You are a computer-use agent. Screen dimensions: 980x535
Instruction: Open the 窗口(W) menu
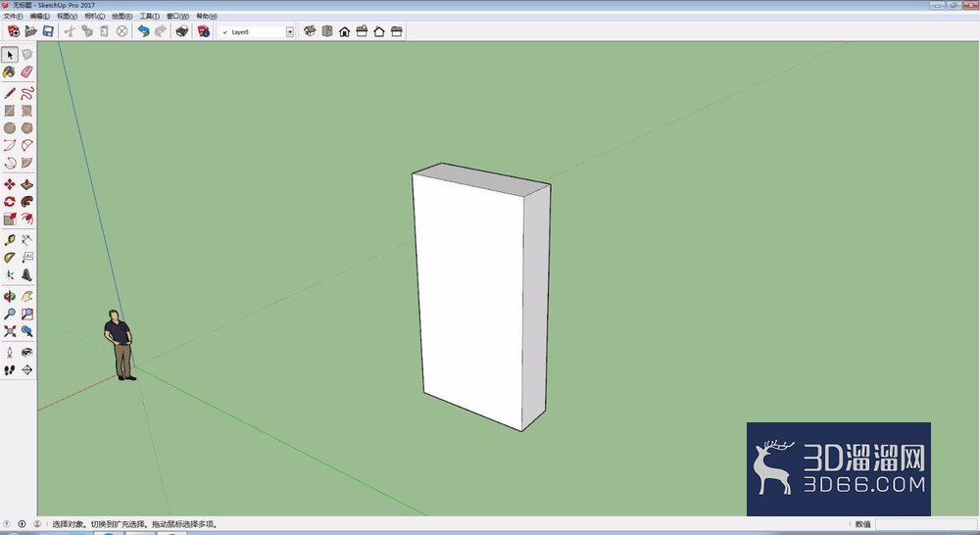(x=177, y=17)
